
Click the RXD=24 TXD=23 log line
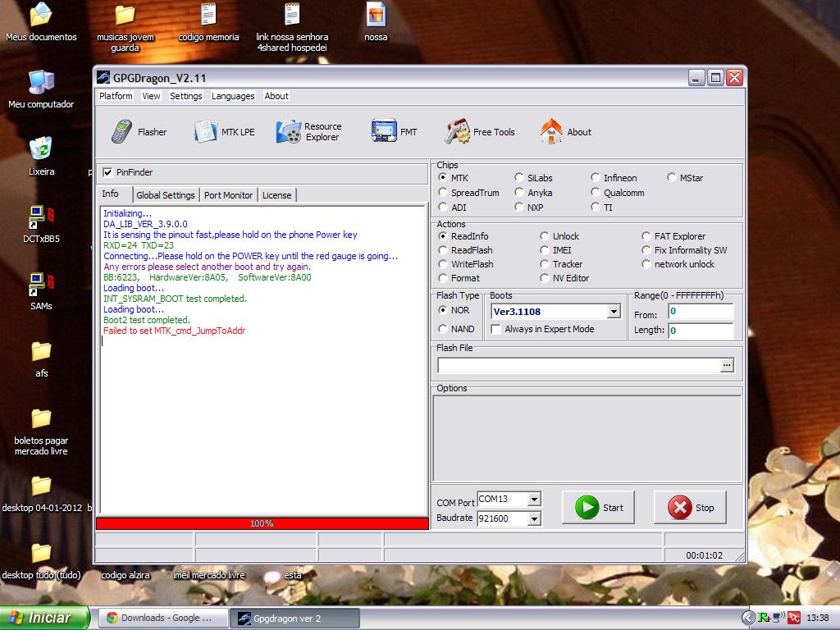(139, 245)
